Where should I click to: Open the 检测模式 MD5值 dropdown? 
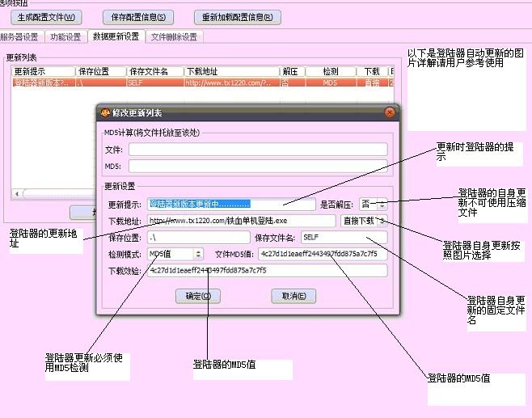coord(175,254)
